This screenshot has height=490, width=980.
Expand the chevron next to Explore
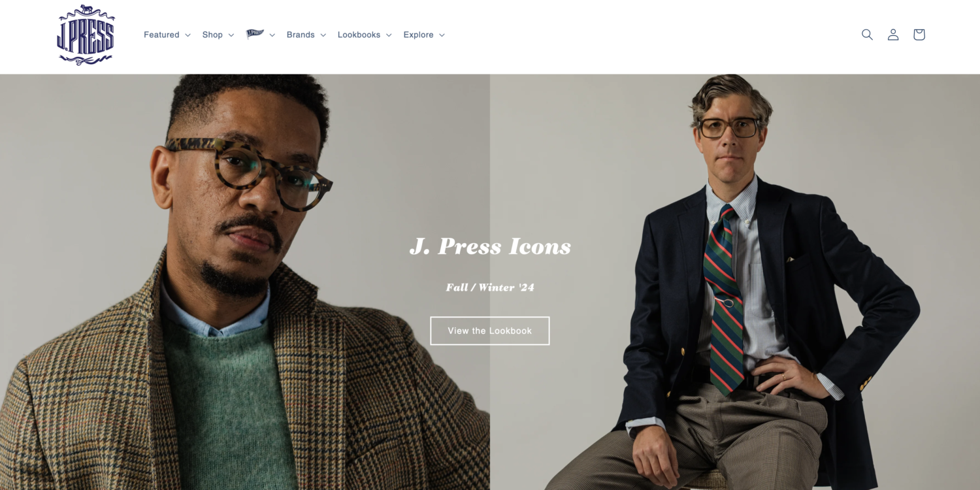pyautogui.click(x=442, y=35)
